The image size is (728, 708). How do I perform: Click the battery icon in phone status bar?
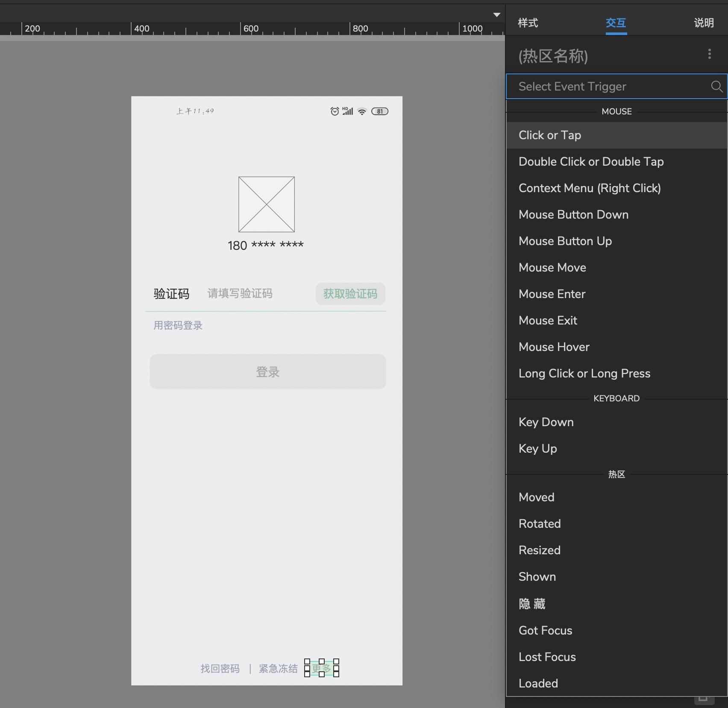(x=379, y=111)
